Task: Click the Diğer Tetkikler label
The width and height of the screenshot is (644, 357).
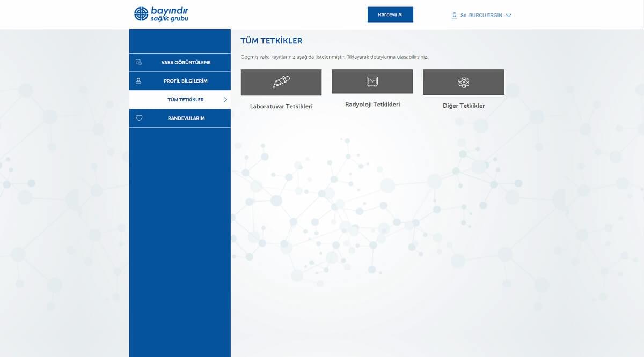Action: pos(464,106)
